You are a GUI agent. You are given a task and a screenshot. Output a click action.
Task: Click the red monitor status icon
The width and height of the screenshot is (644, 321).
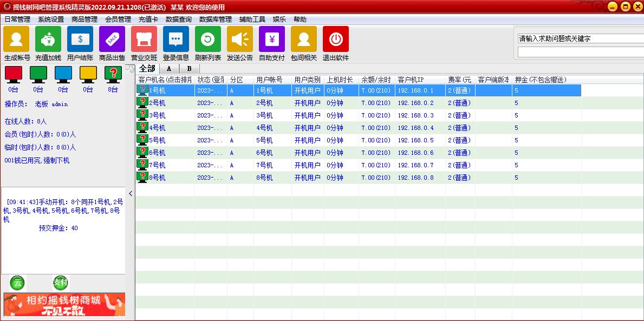click(x=13, y=74)
